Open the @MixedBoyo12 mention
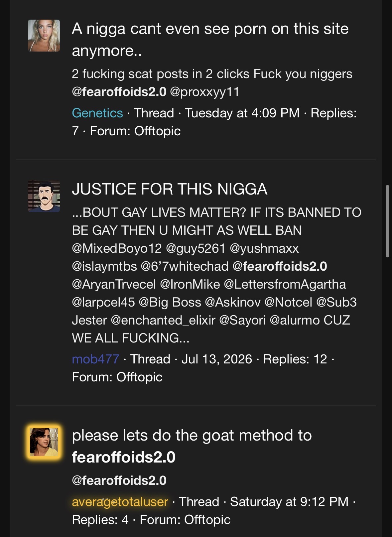Screen dimensions: 392x537 click(x=117, y=248)
